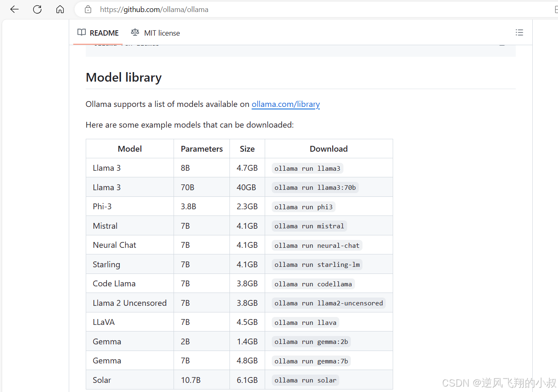Image resolution: width=558 pixels, height=392 pixels.
Task: Select the ollama run phi3 command
Action: 303,207
